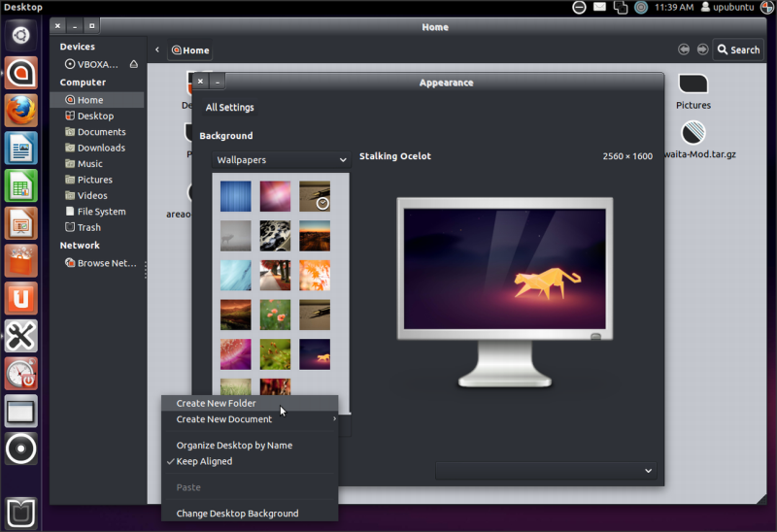The image size is (777, 532).
Task: Open the workspace window launcher icon
Action: point(20,412)
